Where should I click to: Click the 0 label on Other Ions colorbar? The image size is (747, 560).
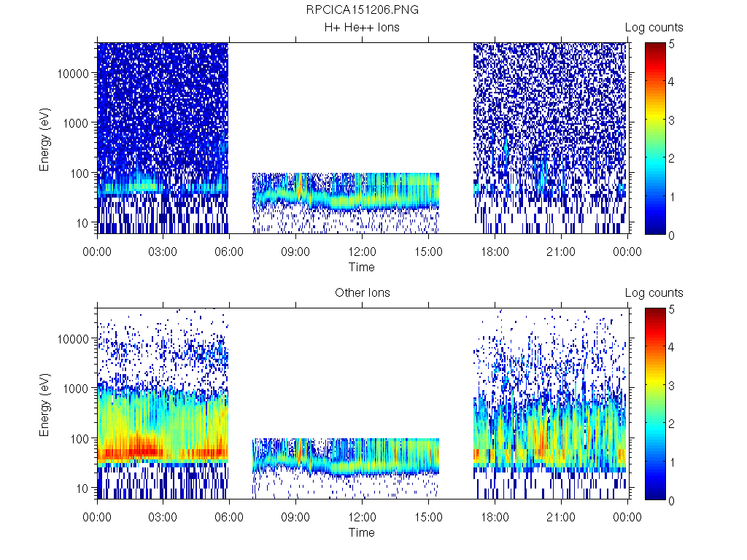(672, 501)
